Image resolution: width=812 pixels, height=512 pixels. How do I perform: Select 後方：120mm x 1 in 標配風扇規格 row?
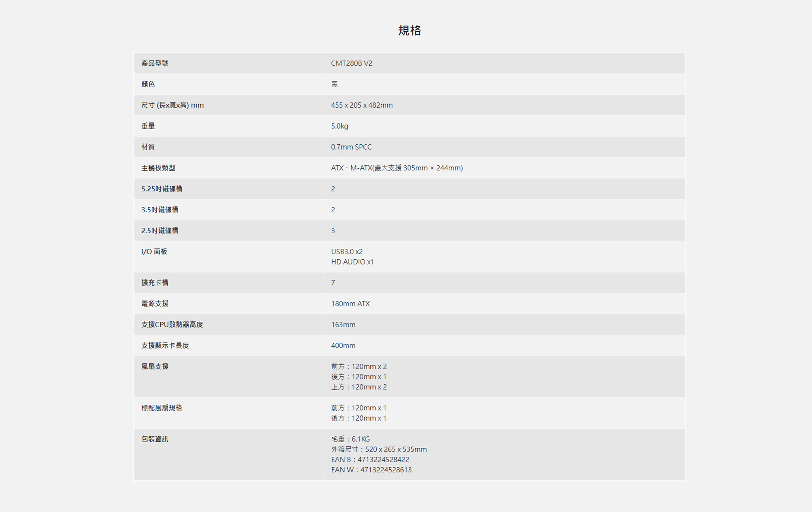359,418
